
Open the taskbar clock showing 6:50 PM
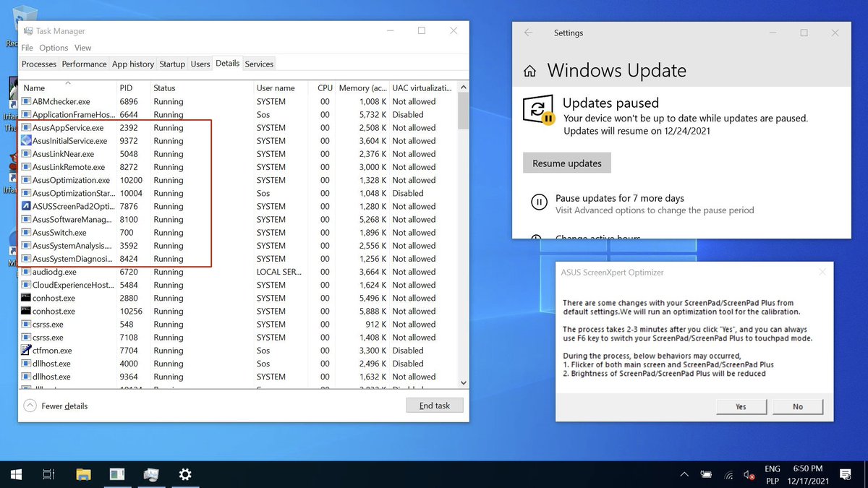pos(808,475)
